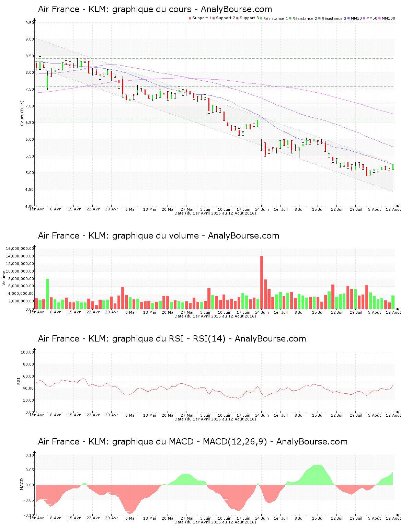
Task: Click the 8,000,000.00 volume axis value
Action: [x=21, y=279]
